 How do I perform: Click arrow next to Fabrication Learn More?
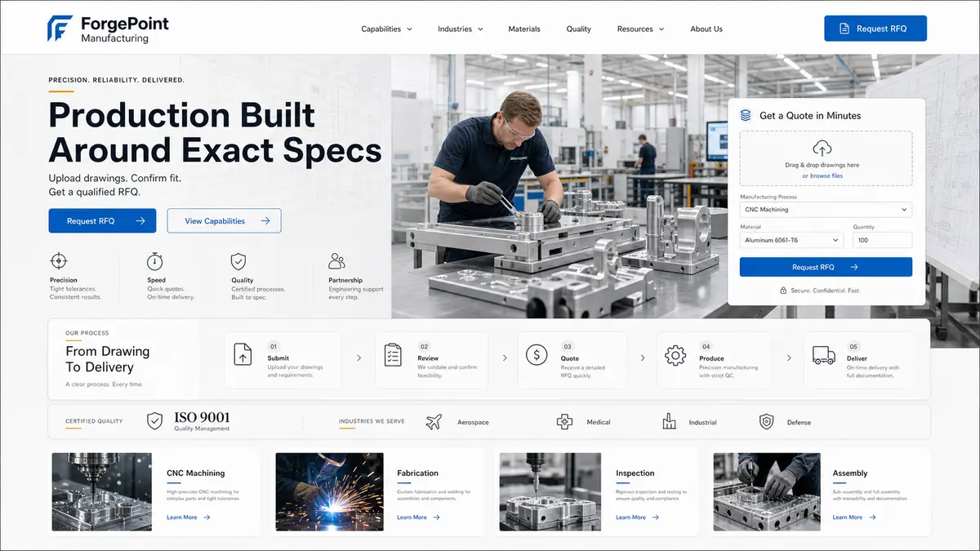[x=437, y=518]
